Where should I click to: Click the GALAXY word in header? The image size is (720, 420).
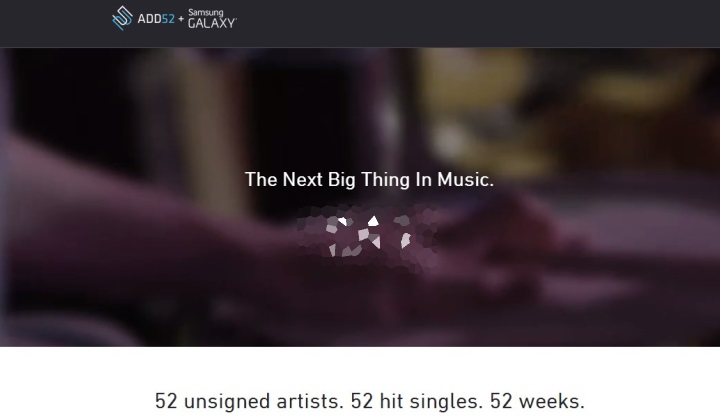coord(212,23)
